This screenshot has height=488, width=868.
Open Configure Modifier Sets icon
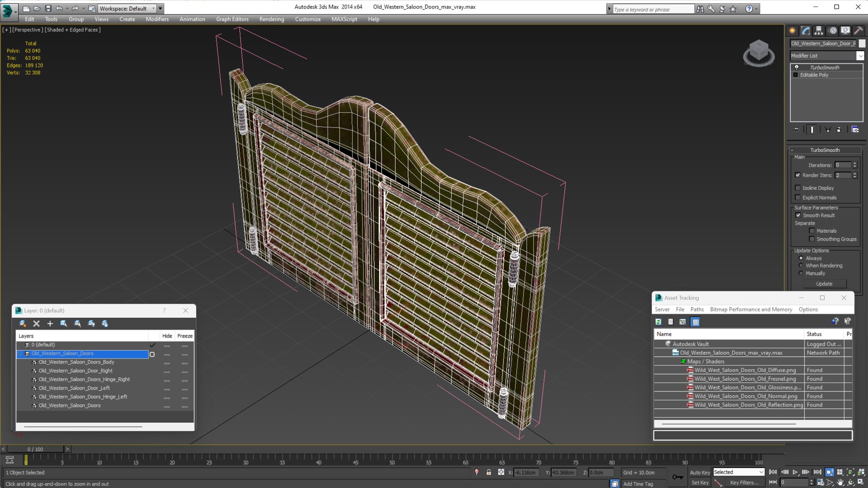(x=855, y=130)
